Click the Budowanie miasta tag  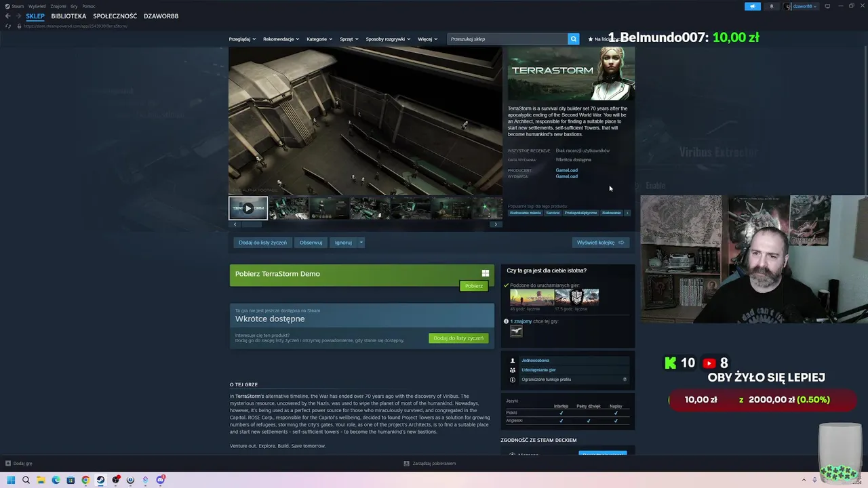(x=526, y=213)
